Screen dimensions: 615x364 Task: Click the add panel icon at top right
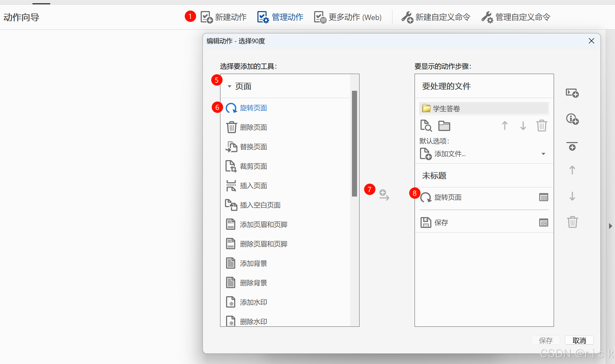coord(572,93)
